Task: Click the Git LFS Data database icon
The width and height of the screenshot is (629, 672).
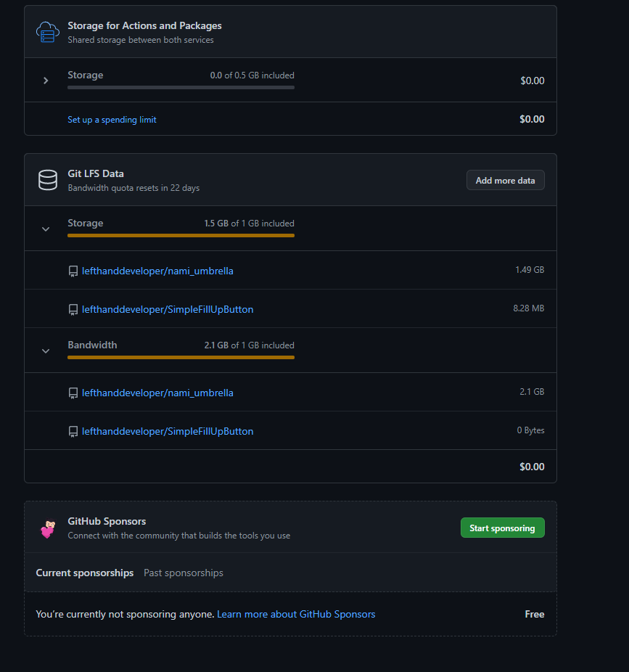Action: [x=48, y=180]
